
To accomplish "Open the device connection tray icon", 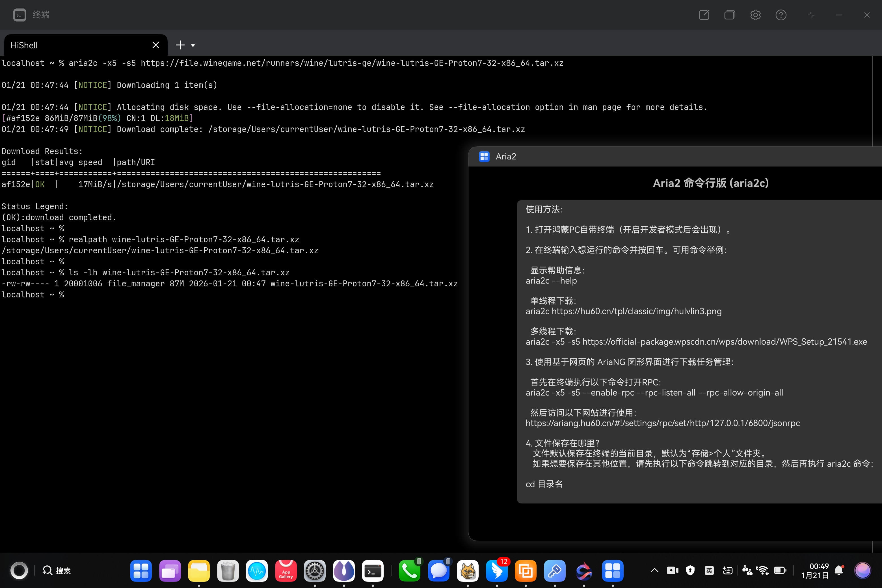I will point(747,570).
